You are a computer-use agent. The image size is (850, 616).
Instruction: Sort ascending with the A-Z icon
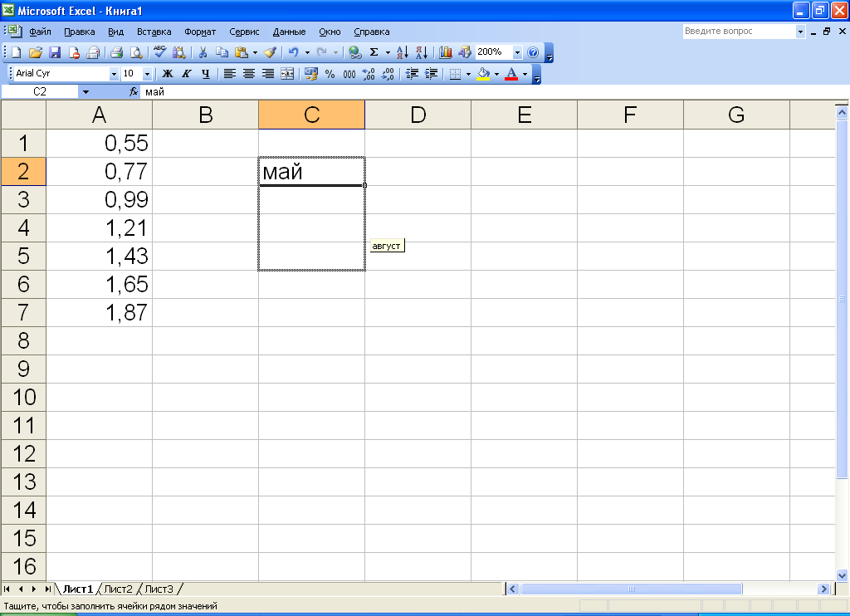click(403, 52)
